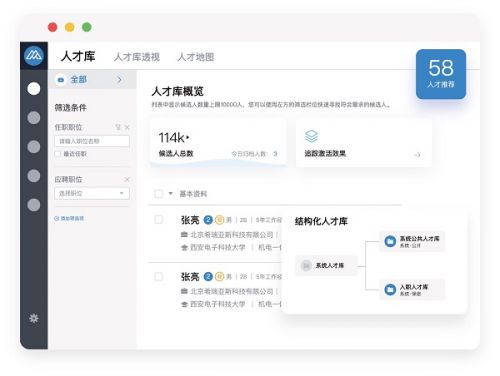500x376 pixels.
Task: Switch to the 人才库透视 tab
Action: tap(137, 57)
